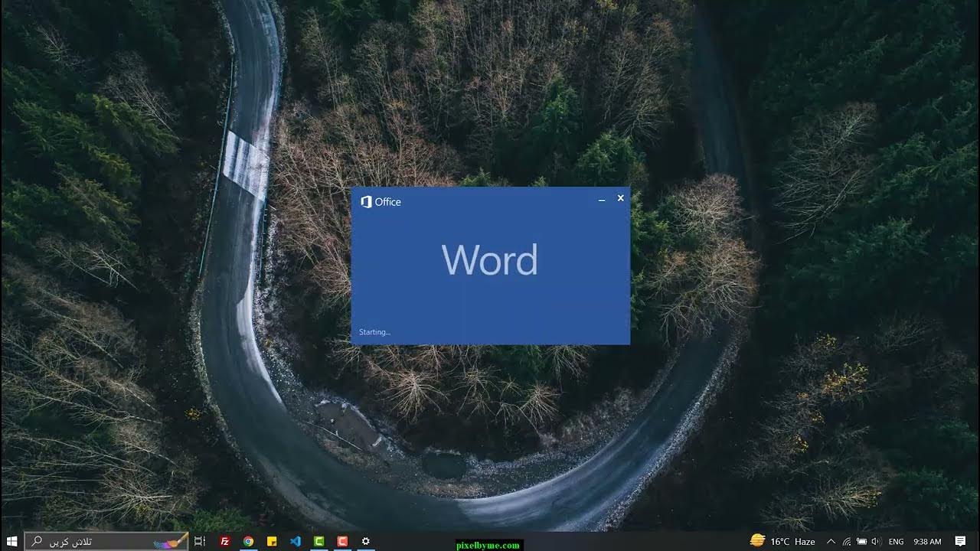Image resolution: width=980 pixels, height=551 pixels.
Task: Close the Word splash screen
Action: point(621,198)
